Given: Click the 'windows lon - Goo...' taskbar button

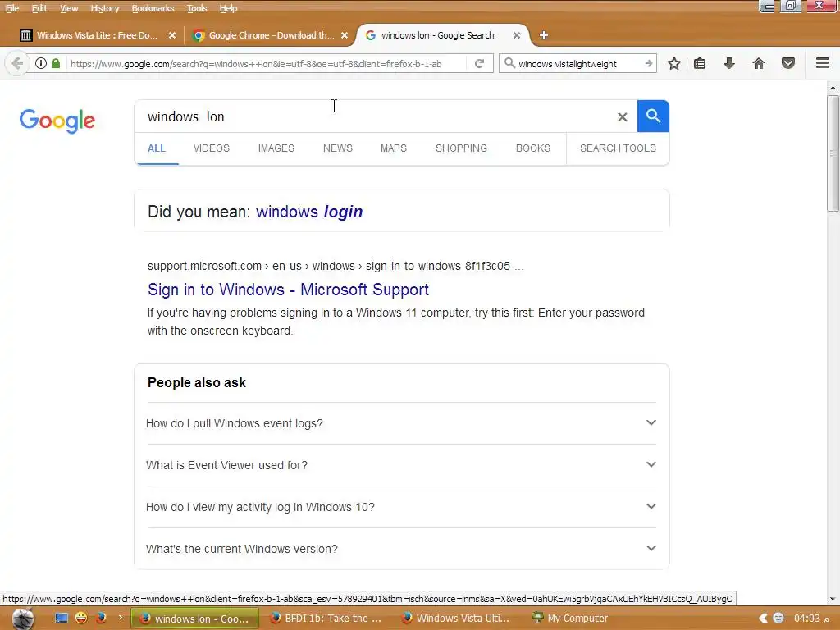Looking at the screenshot, I should (195, 619).
